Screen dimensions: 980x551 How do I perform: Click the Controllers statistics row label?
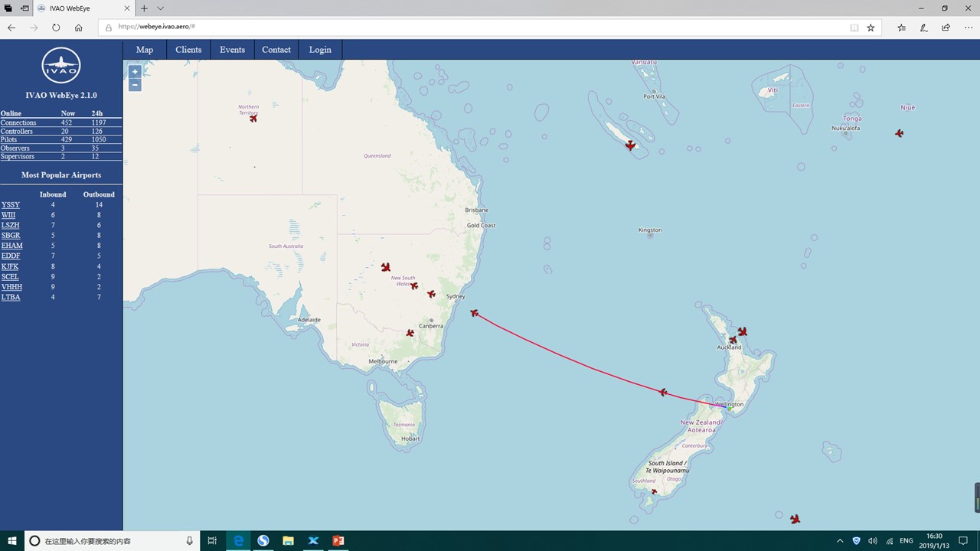[x=17, y=131]
